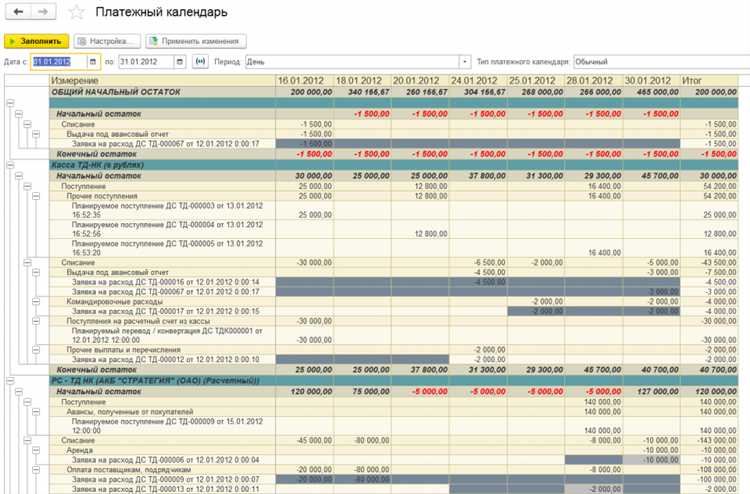
Task: Open calendar picker for end date
Action: [180, 62]
